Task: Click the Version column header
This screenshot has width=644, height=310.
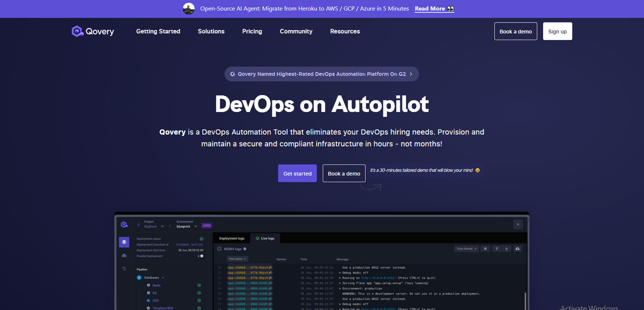Action: (281, 259)
